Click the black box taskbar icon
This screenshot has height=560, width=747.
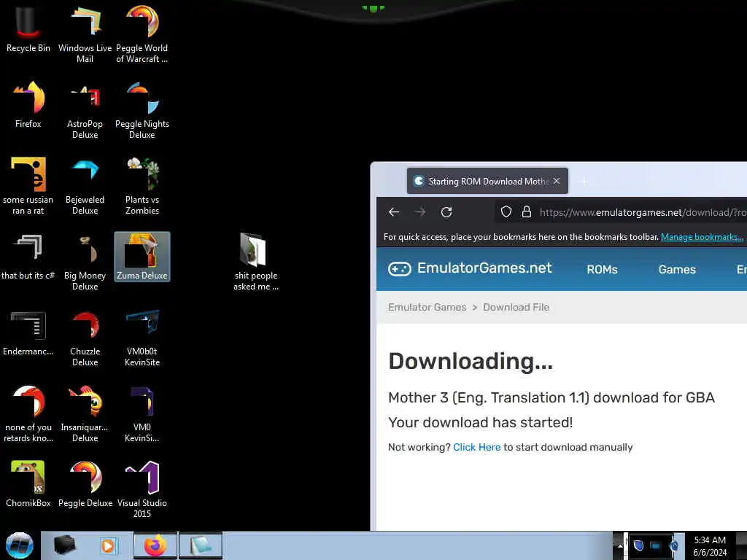[64, 545]
